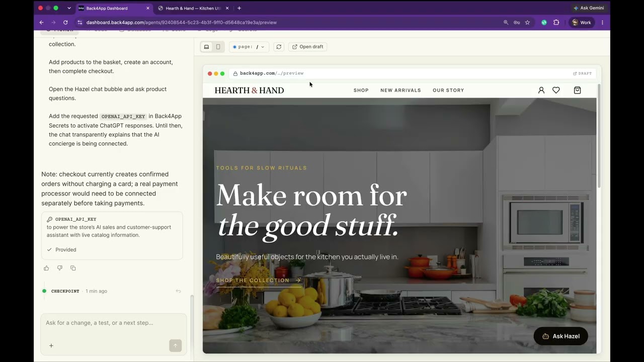Open the Ask Hazel chat bubble
This screenshot has height=362, width=644.
click(x=560, y=336)
